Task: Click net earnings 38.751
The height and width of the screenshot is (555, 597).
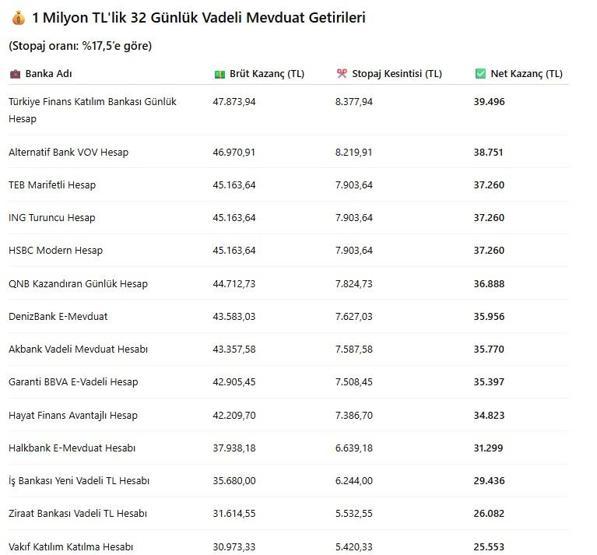Action: click(x=488, y=152)
